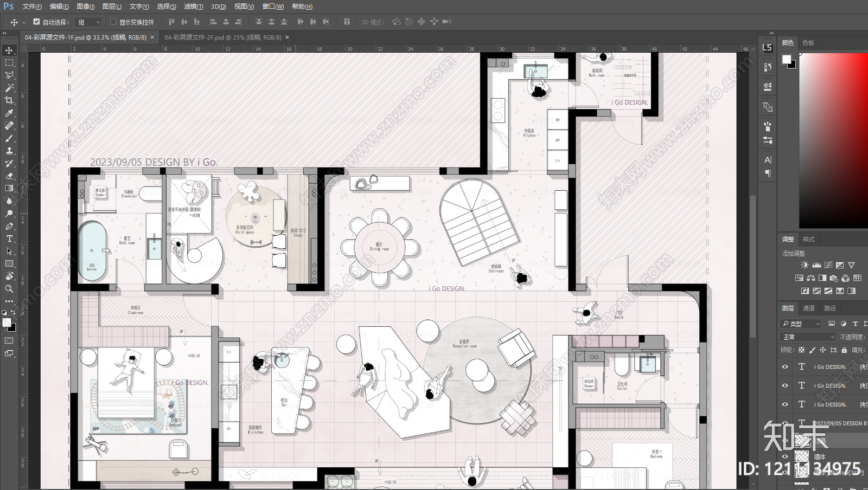The height and width of the screenshot is (490, 868).
Task: Select the Eyedropper tool
Action: 9,113
